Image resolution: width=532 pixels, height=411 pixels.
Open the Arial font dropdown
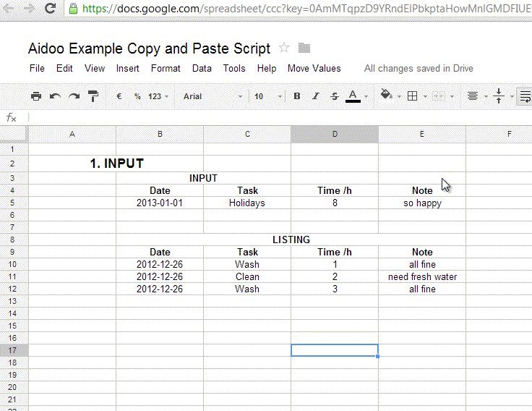[x=213, y=96]
